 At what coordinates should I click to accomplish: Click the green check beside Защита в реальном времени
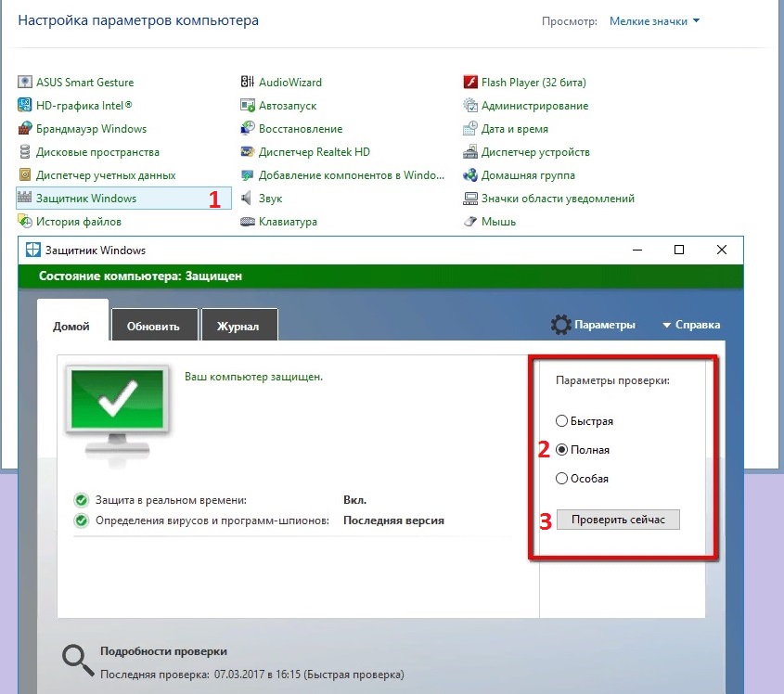coord(81,499)
